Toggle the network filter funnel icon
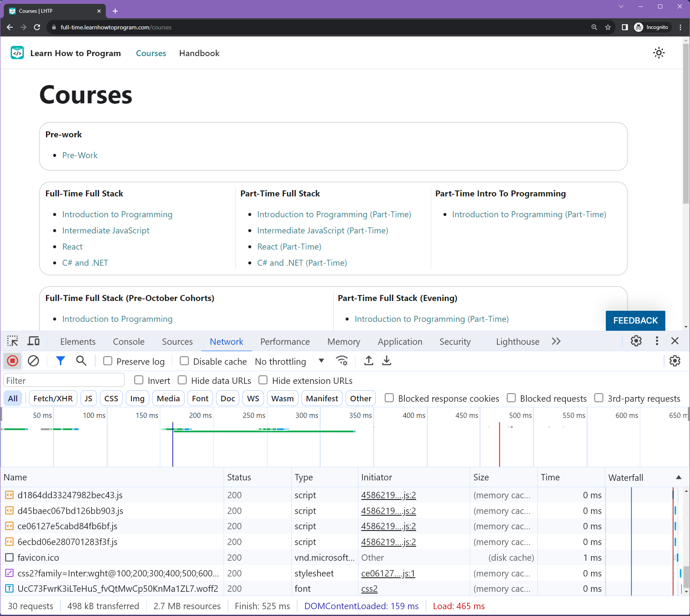690x616 pixels. (x=60, y=361)
